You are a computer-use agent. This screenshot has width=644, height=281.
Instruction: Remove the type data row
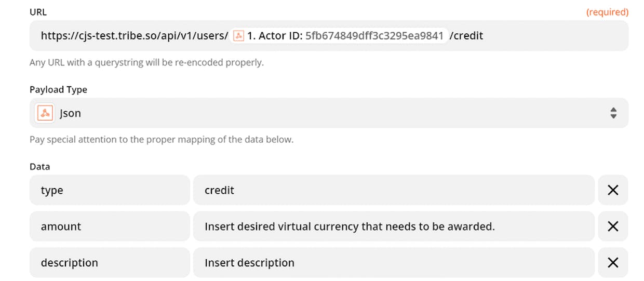pos(613,190)
